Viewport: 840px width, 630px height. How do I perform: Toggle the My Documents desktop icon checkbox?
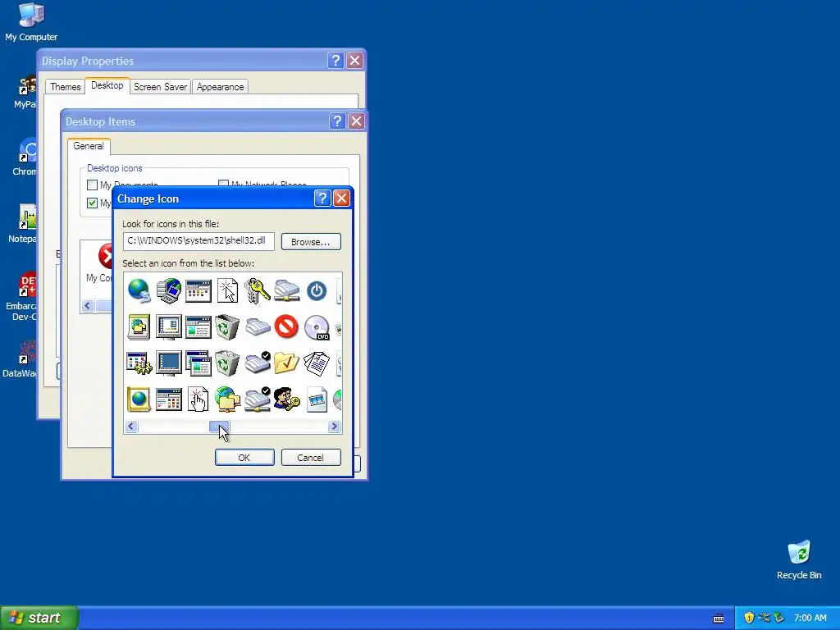[x=92, y=185]
